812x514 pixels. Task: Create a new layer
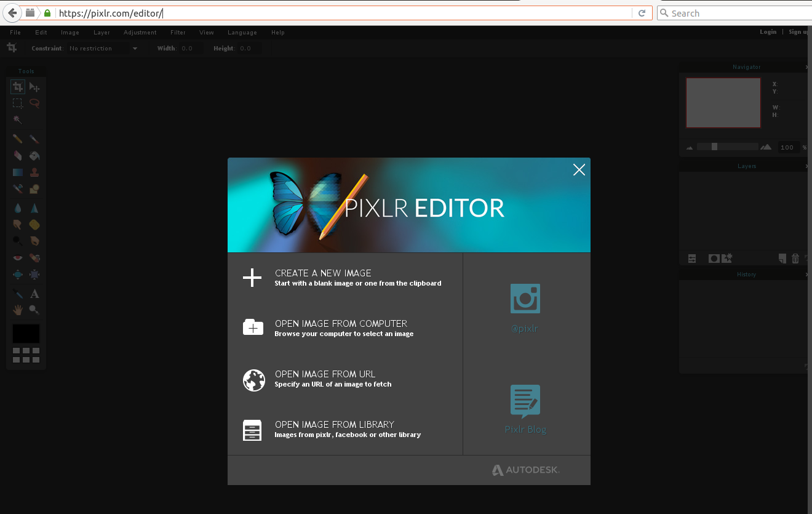(782, 259)
